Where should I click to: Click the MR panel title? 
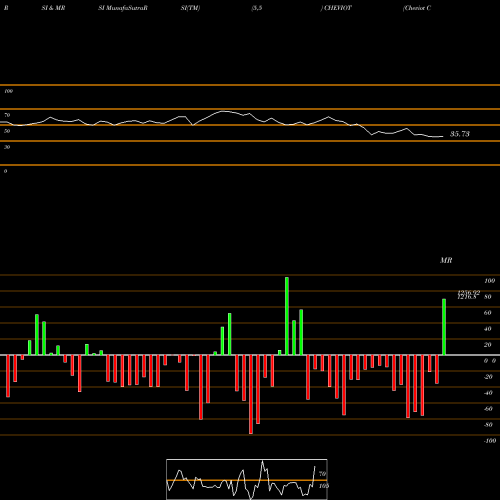446,260
